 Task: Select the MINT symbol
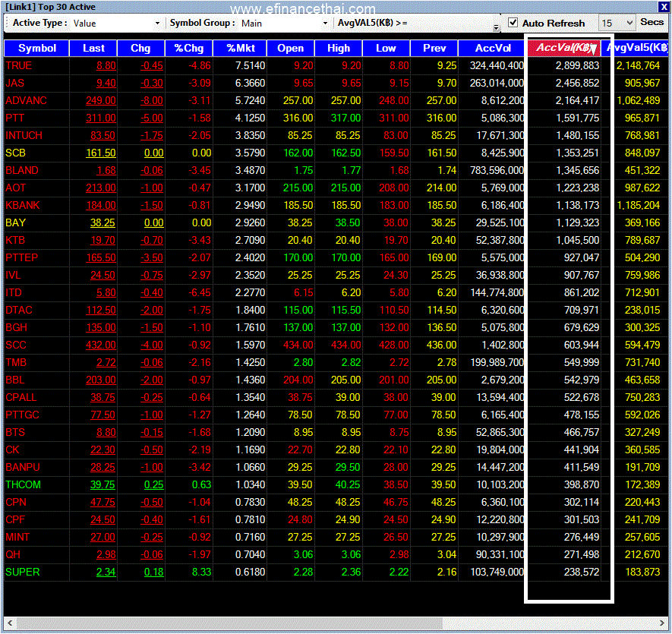coord(17,537)
